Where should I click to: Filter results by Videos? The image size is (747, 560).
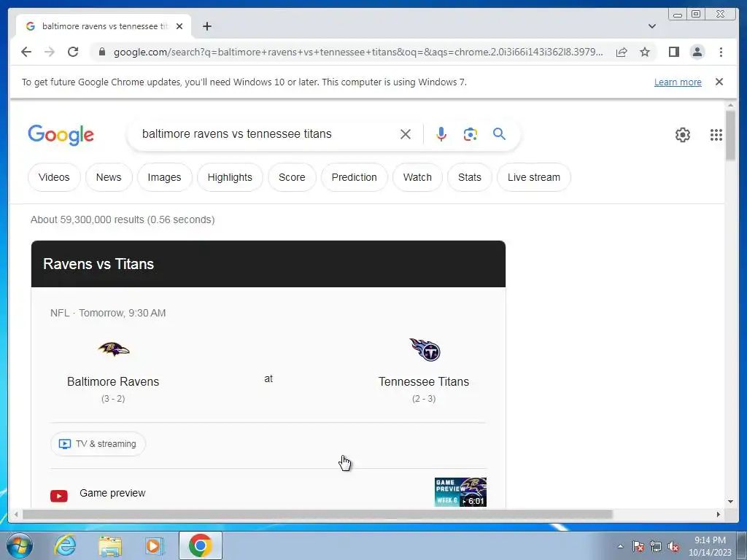coord(54,177)
